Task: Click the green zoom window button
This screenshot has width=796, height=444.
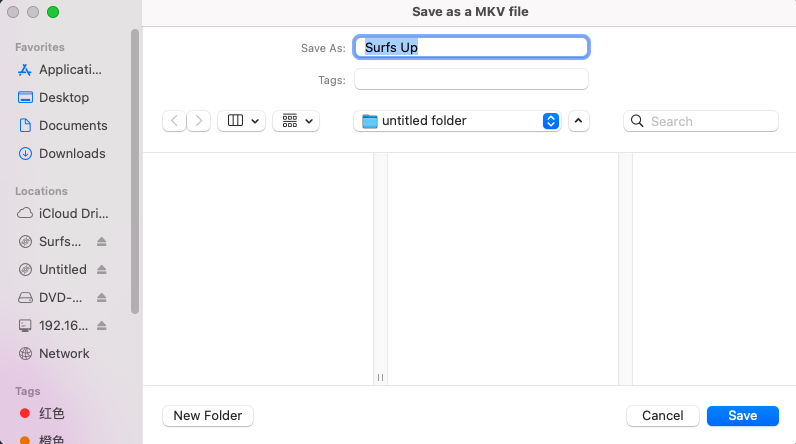Action: pos(53,12)
